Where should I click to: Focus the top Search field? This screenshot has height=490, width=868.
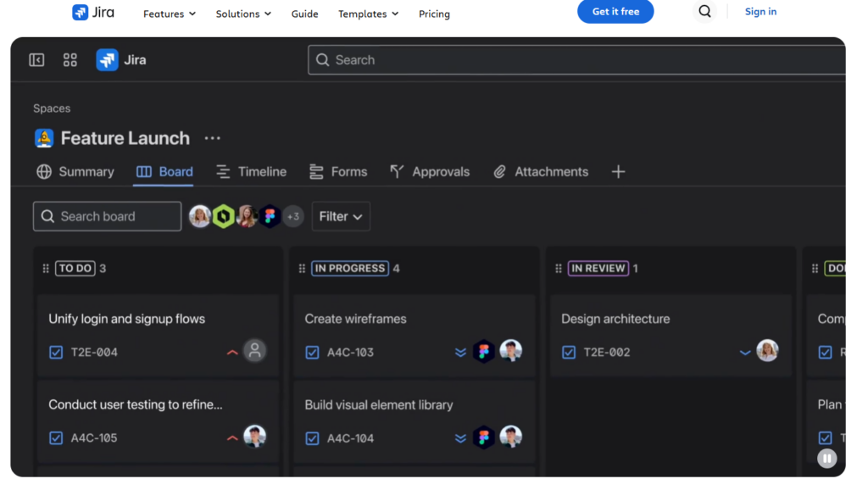[576, 60]
